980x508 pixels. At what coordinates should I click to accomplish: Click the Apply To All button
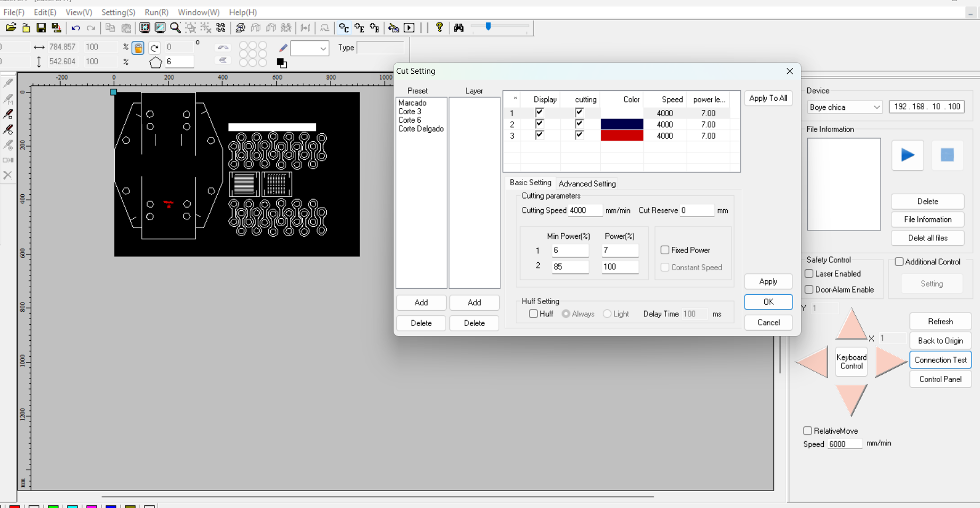pos(768,98)
